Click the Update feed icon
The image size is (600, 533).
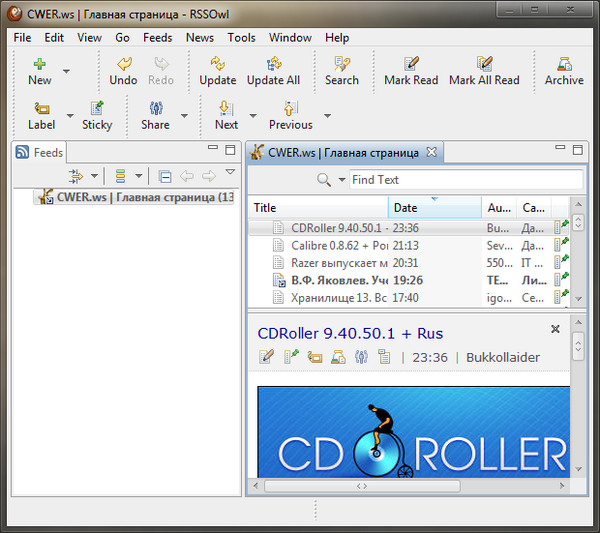click(x=217, y=63)
